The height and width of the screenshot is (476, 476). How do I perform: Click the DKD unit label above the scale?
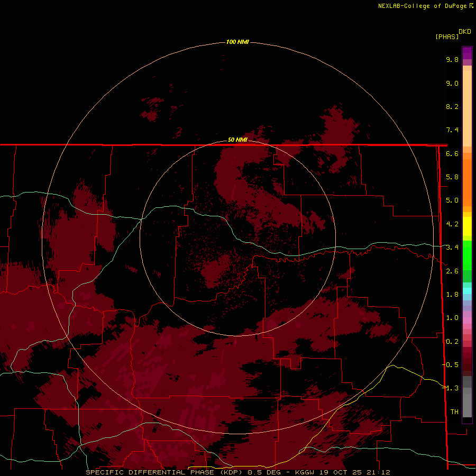point(465,32)
